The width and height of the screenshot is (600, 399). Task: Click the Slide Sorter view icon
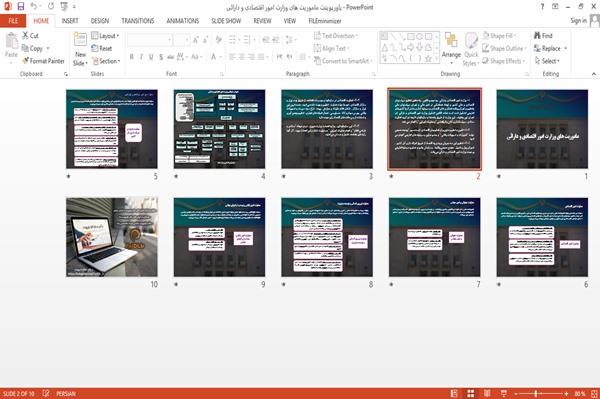pyautogui.click(x=471, y=393)
